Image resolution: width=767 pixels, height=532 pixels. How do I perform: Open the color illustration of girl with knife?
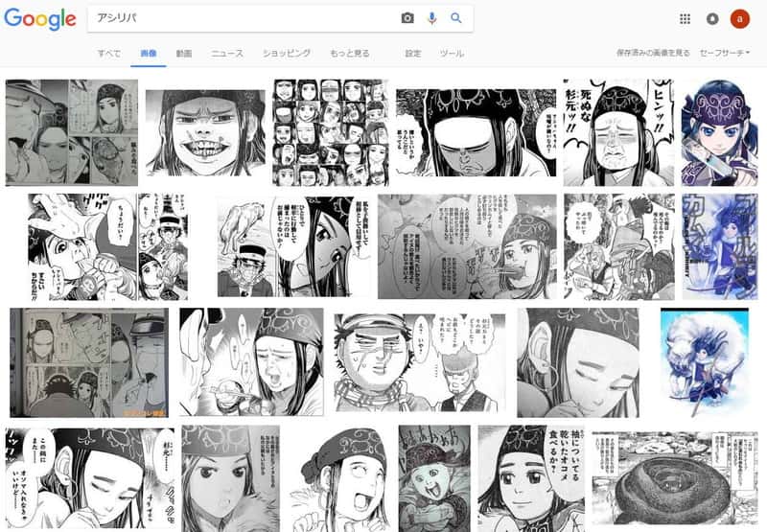(x=719, y=132)
